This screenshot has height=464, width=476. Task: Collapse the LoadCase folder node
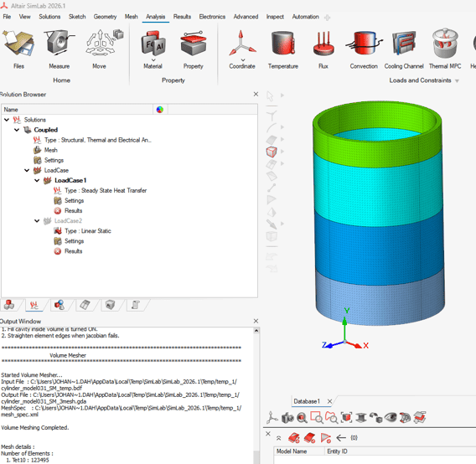[27, 170]
